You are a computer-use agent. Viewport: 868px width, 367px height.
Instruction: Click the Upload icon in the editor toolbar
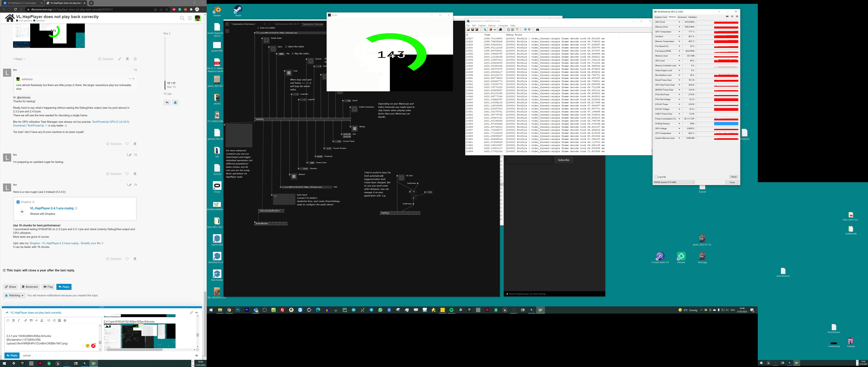[42, 321]
